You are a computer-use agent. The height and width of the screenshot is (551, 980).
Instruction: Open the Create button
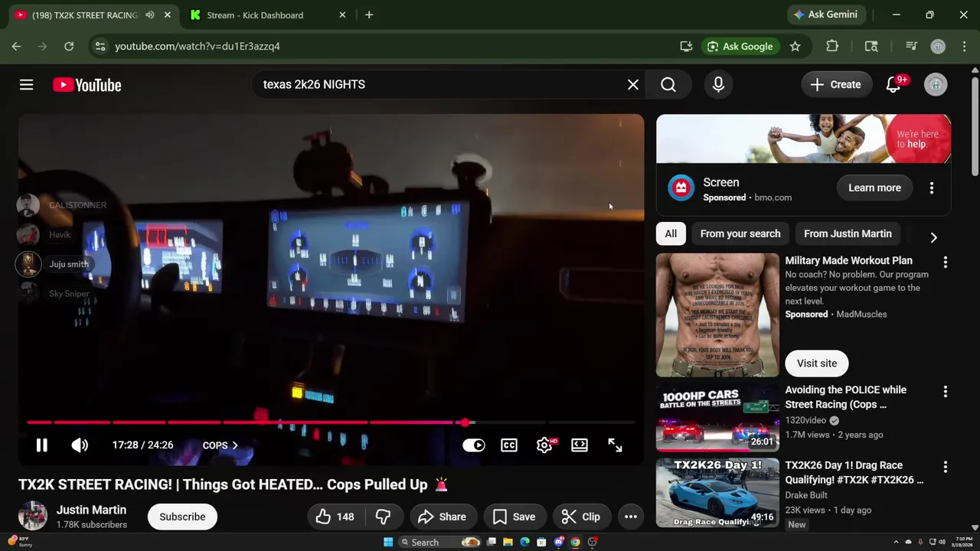(836, 85)
